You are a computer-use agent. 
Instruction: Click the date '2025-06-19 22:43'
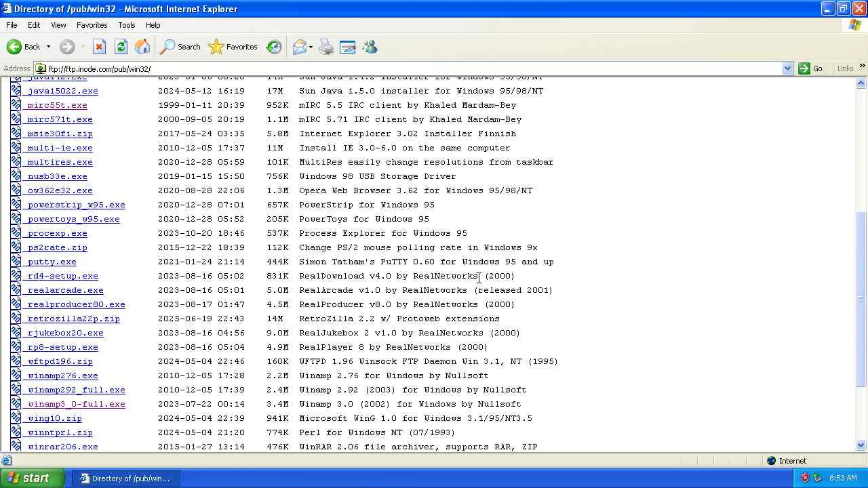click(x=201, y=319)
